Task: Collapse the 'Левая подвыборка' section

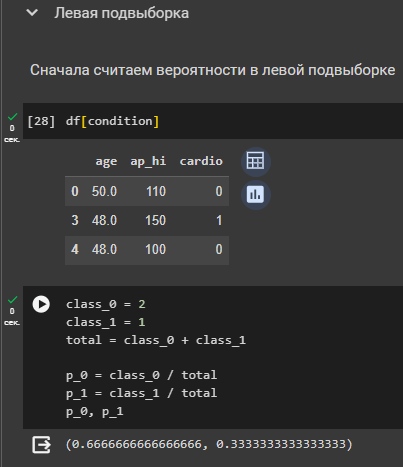Action: pyautogui.click(x=32, y=13)
